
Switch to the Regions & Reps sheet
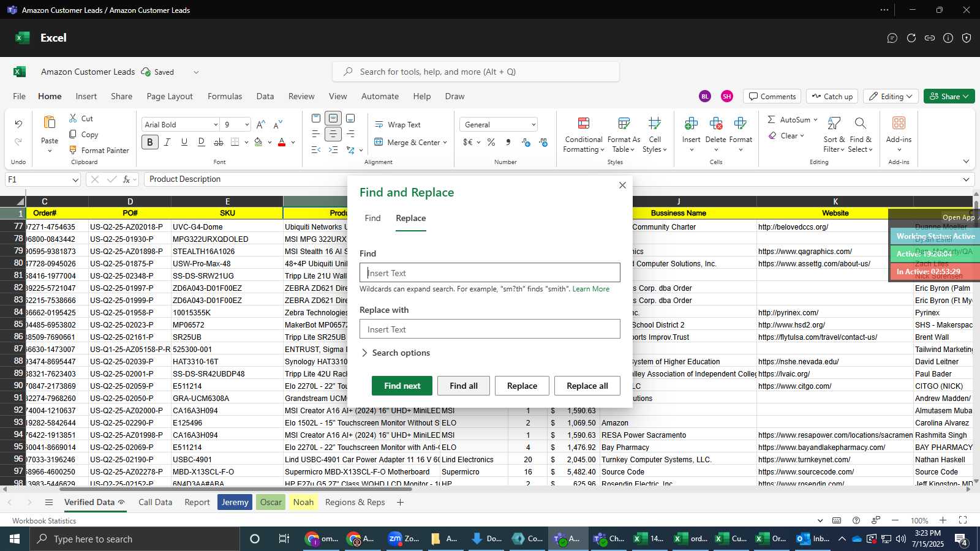(x=355, y=502)
